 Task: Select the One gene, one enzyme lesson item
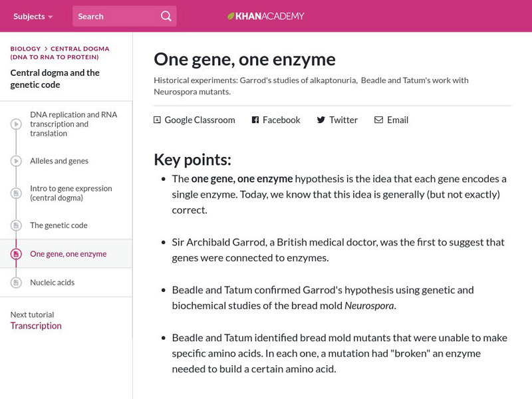pyautogui.click(x=68, y=253)
